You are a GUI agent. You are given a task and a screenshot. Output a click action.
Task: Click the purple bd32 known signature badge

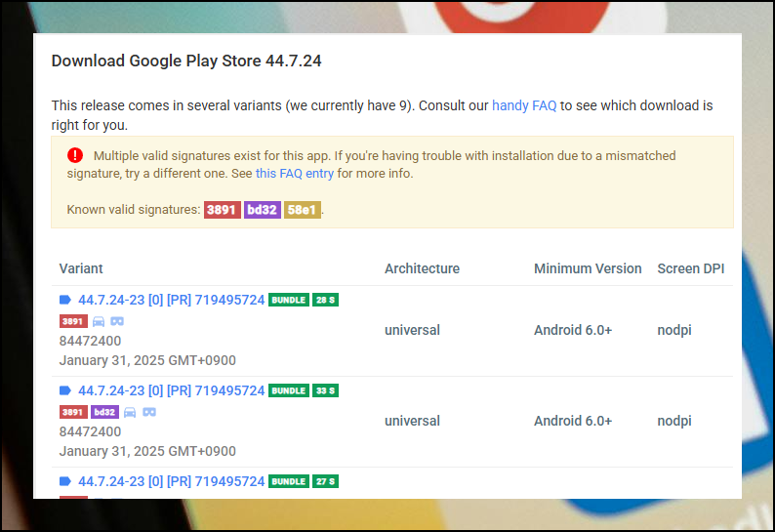(x=263, y=210)
